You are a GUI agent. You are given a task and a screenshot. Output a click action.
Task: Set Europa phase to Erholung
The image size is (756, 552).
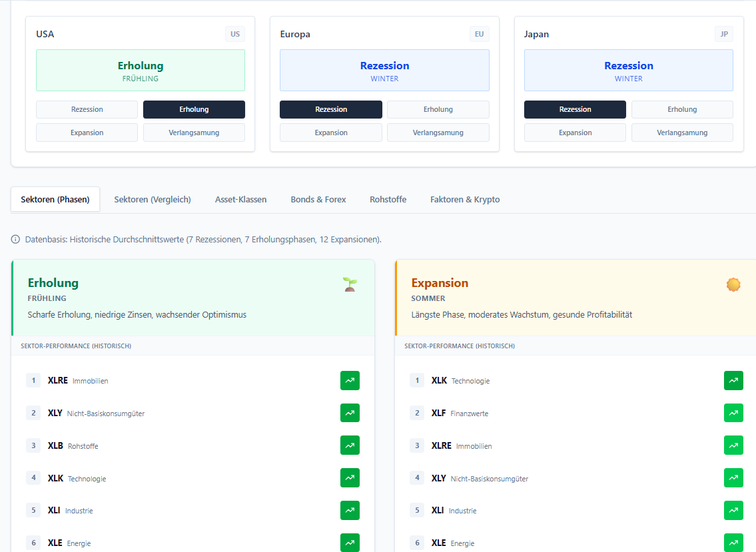point(438,109)
